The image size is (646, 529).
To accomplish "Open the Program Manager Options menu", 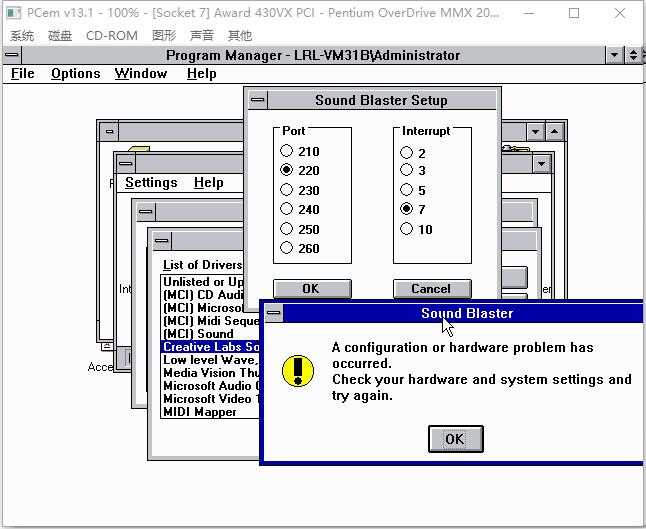I will click(75, 74).
